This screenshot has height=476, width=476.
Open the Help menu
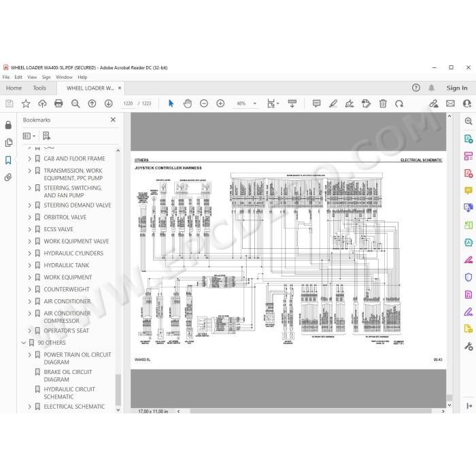click(x=82, y=77)
